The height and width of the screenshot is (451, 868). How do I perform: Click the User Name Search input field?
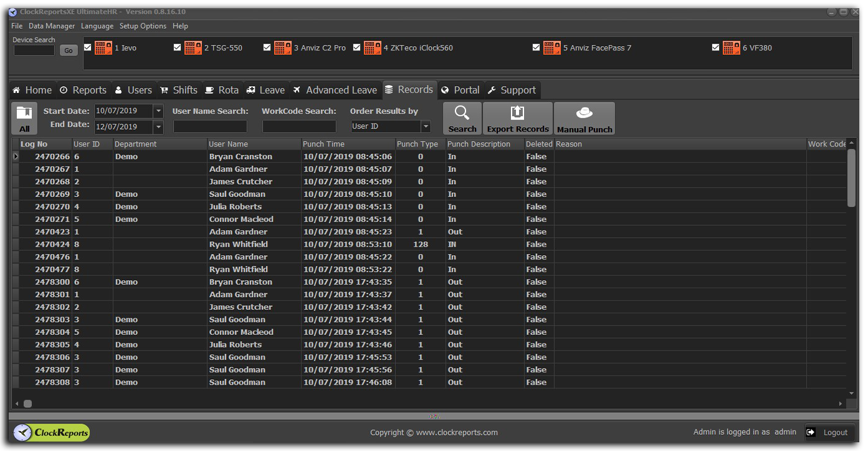pyautogui.click(x=210, y=127)
